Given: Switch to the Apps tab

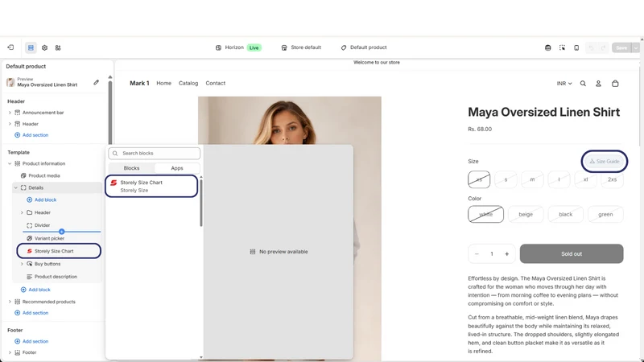Looking at the screenshot, I should [x=177, y=168].
